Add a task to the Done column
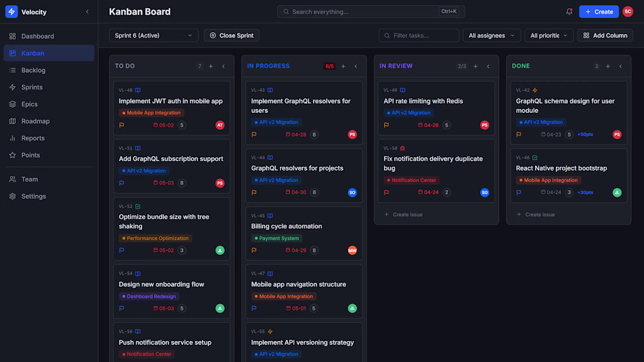Viewport: 644px width, 362px height. click(608, 66)
